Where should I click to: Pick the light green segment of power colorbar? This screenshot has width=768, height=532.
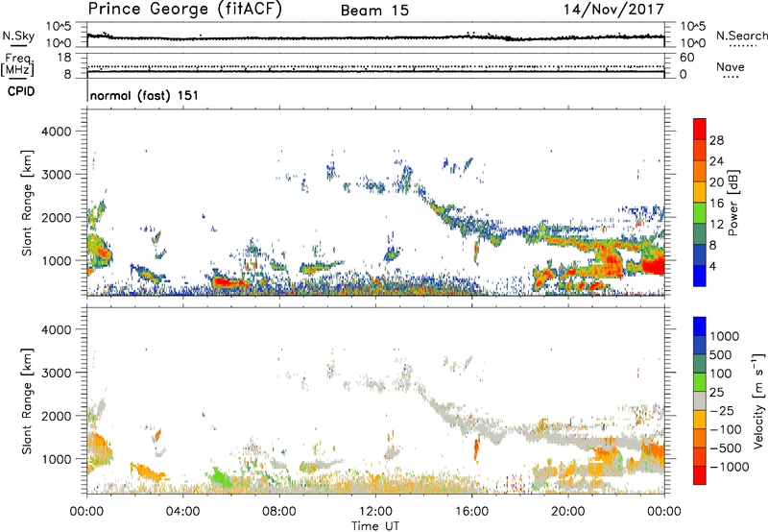(x=700, y=213)
